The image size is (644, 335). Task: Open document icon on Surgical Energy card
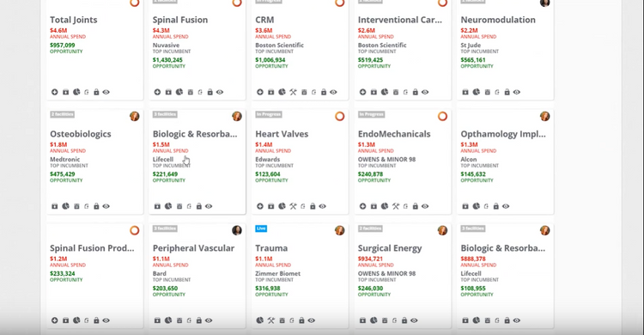(x=395, y=320)
